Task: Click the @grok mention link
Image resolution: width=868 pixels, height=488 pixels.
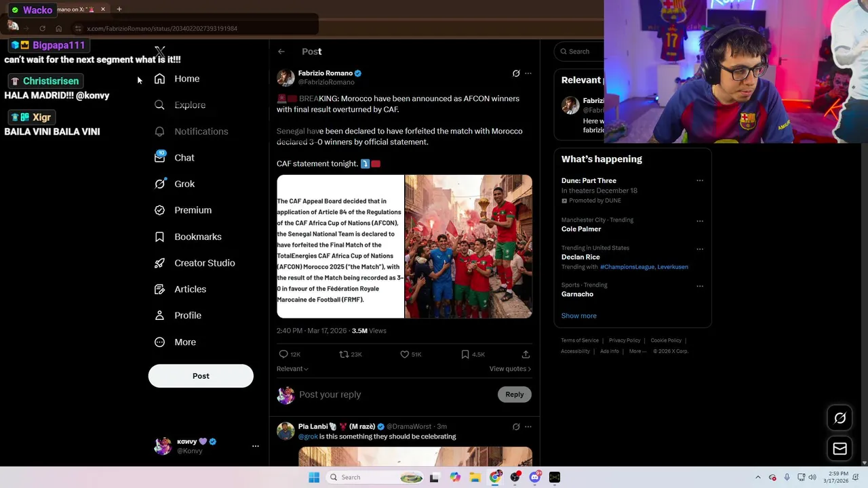Action: click(308, 436)
